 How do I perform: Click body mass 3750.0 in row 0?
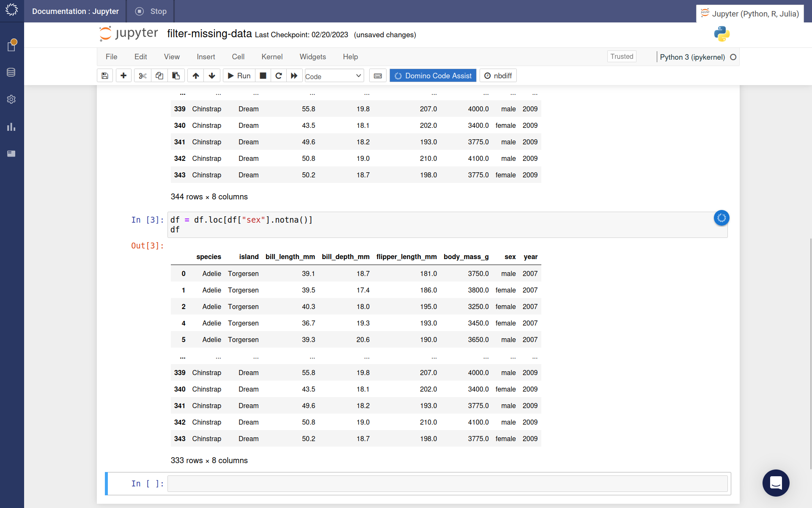coord(478,273)
